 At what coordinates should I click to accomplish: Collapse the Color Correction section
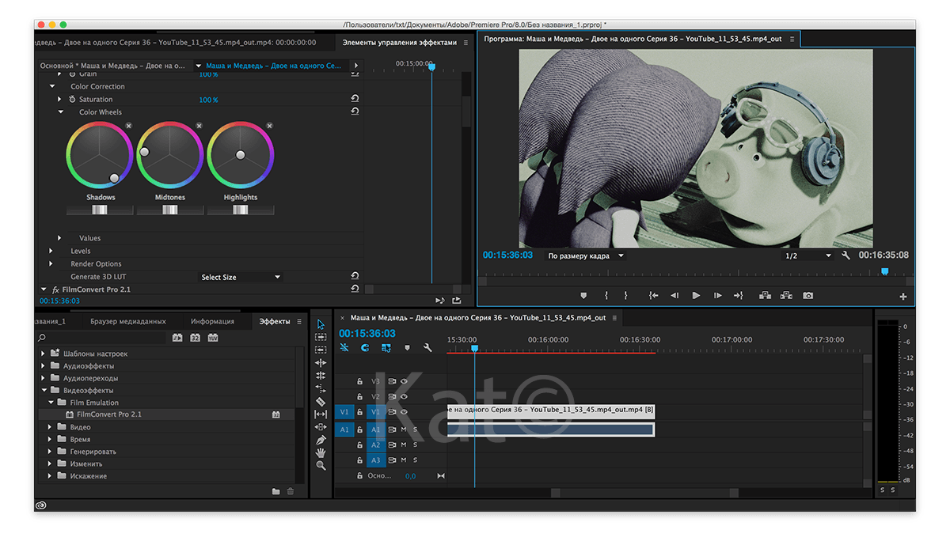(52, 87)
